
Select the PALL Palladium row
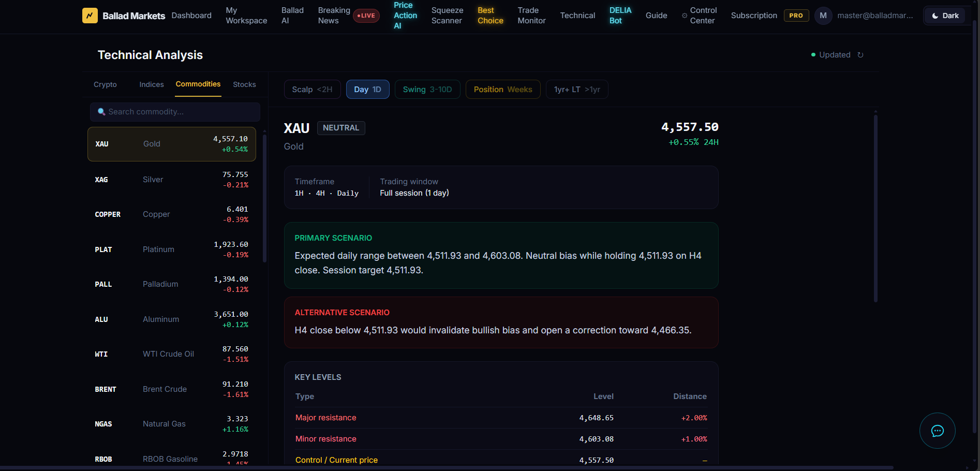tap(172, 284)
